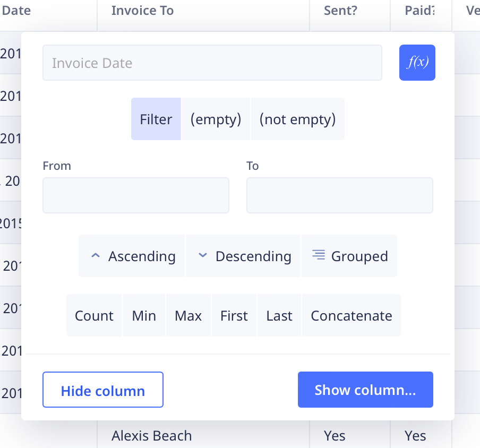Select the Max aggregation
480x448 pixels.
point(188,315)
